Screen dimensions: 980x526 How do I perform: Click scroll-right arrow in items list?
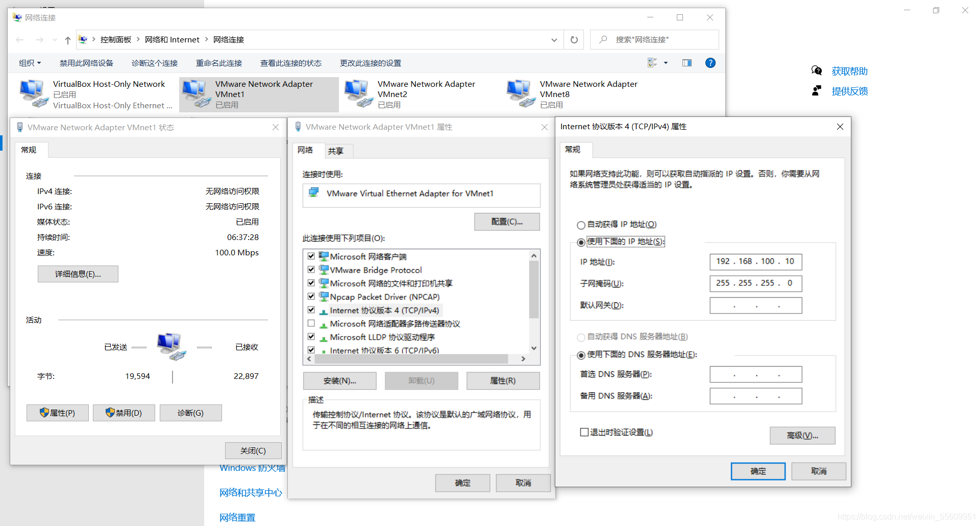(523, 359)
